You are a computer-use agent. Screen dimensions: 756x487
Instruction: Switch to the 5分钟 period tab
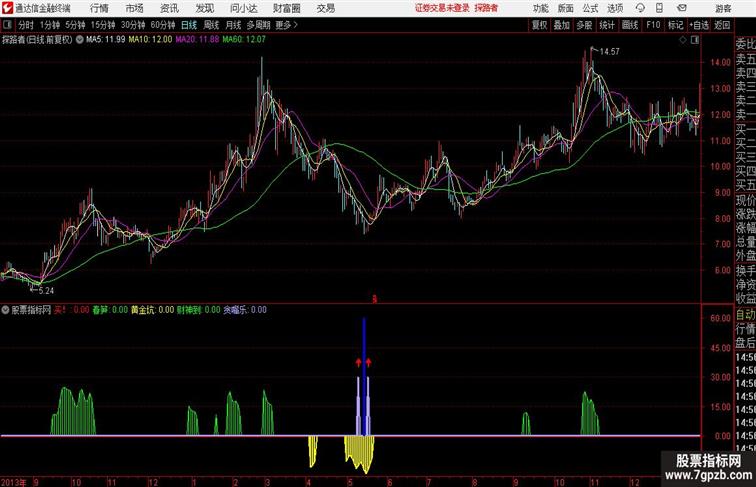pyautogui.click(x=75, y=25)
